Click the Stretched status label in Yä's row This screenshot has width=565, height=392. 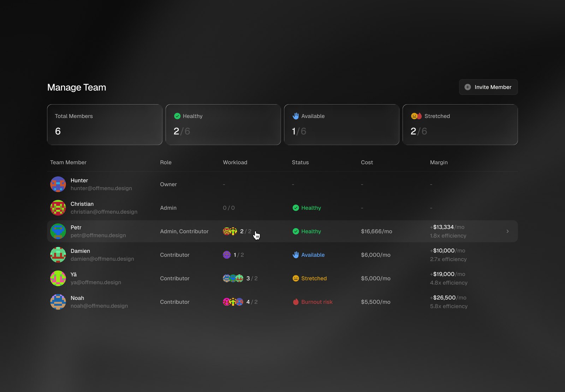tap(314, 278)
